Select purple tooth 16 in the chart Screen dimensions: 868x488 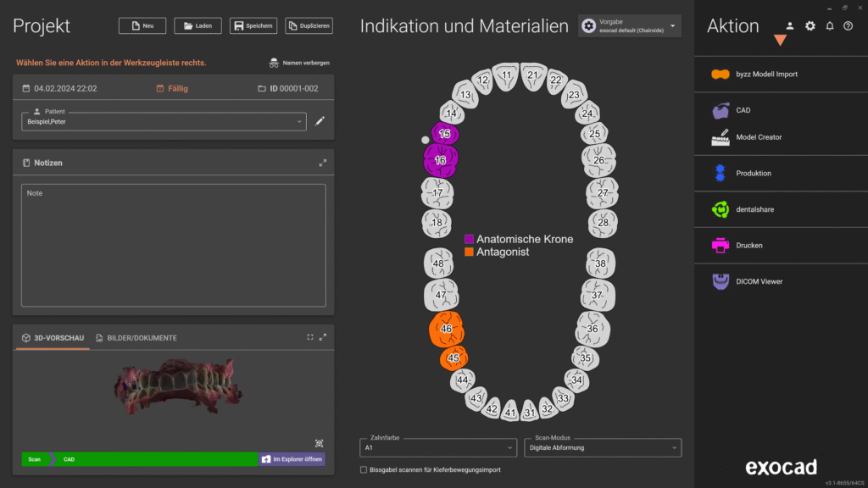point(441,159)
